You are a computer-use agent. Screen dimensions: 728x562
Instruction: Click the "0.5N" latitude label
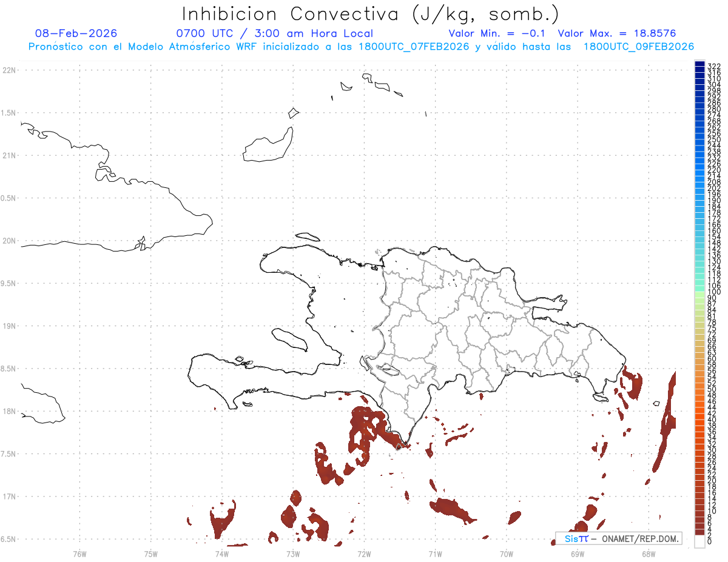[x=9, y=198]
